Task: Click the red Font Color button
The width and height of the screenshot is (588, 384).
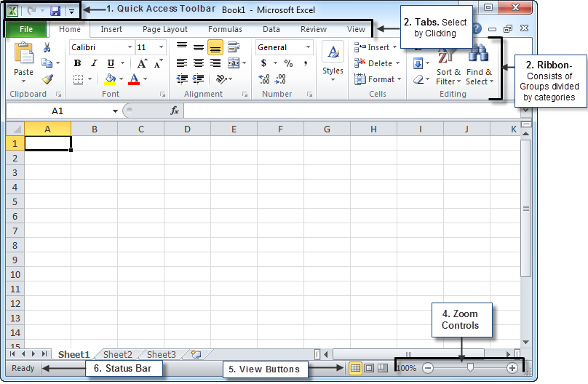Action: coord(134,79)
